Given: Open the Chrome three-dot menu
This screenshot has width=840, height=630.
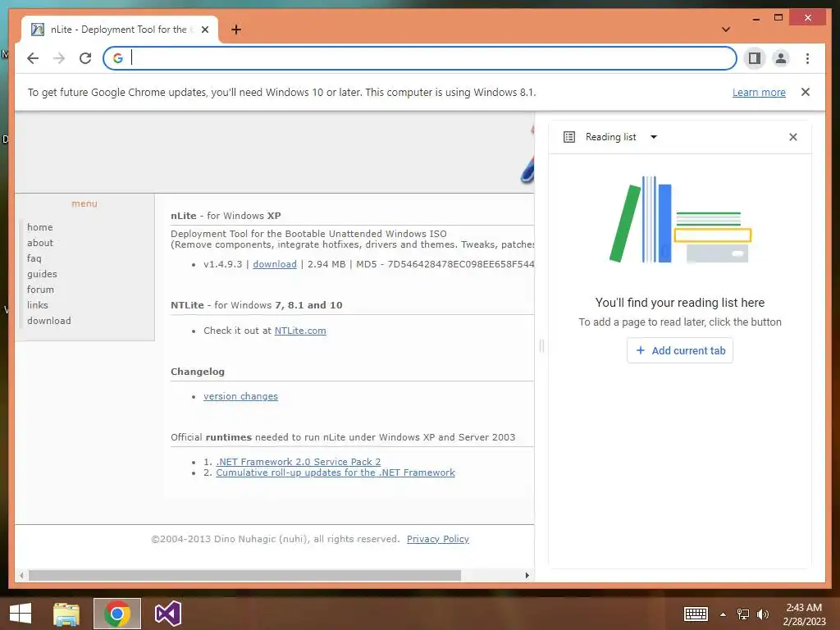Looking at the screenshot, I should coord(807,58).
